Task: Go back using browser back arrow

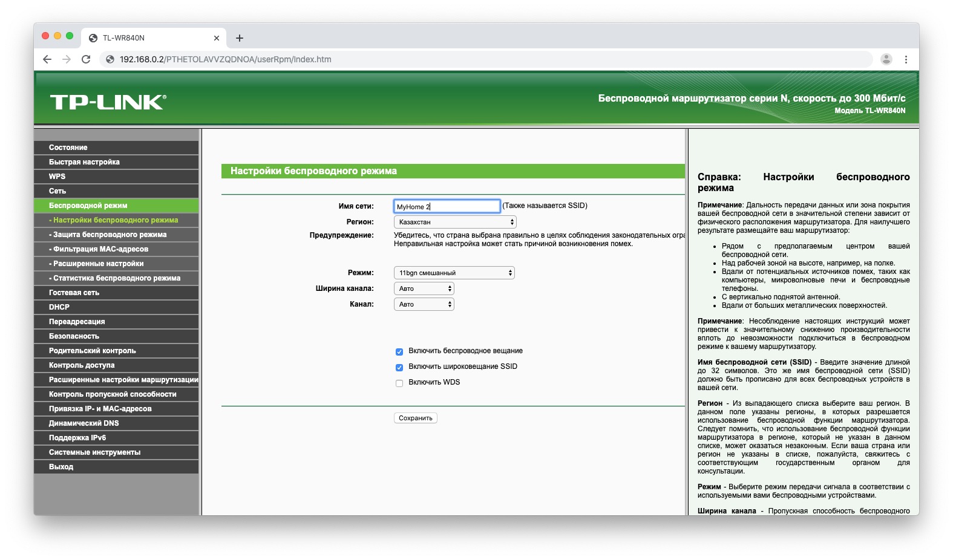Action: coord(47,59)
